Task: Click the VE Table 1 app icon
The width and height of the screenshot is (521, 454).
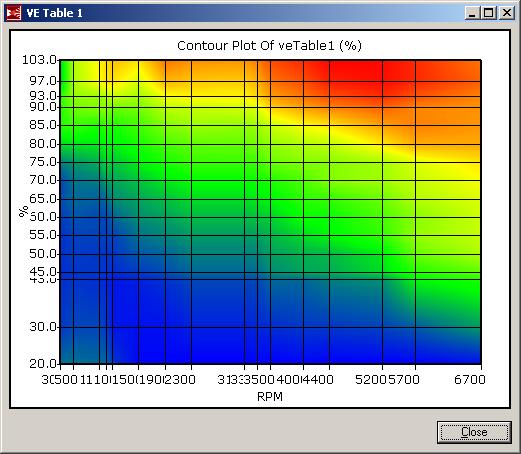Action: 14,13
